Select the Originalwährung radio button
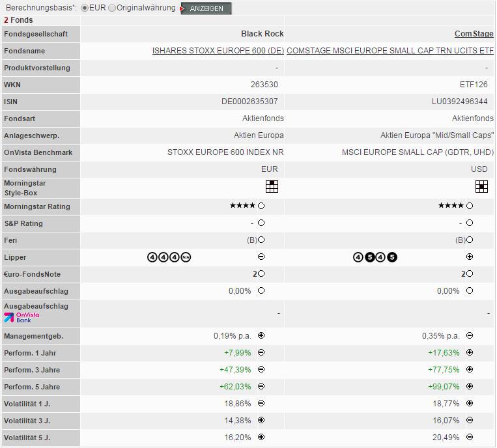497x448 pixels. point(112,8)
